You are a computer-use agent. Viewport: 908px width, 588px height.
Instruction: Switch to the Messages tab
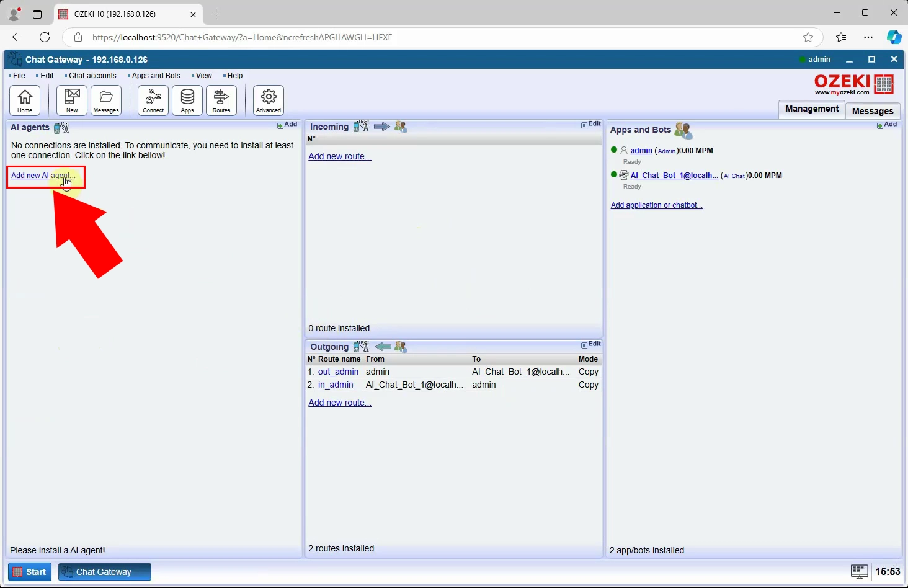(873, 111)
